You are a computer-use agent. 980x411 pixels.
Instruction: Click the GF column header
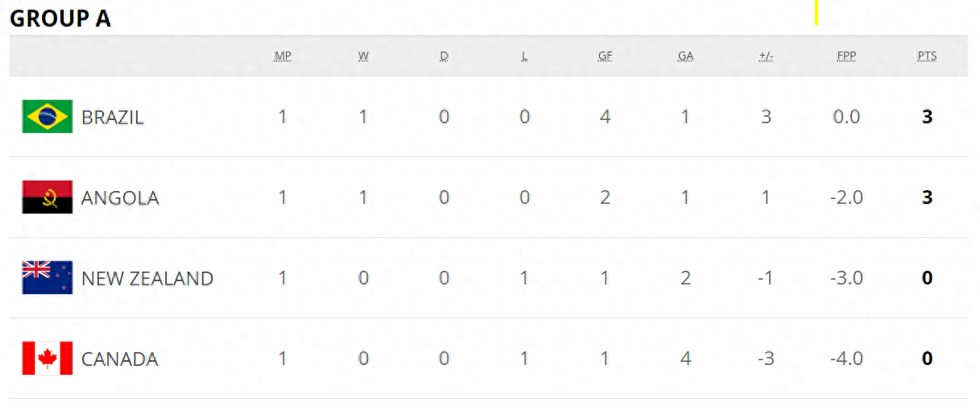[605, 56]
